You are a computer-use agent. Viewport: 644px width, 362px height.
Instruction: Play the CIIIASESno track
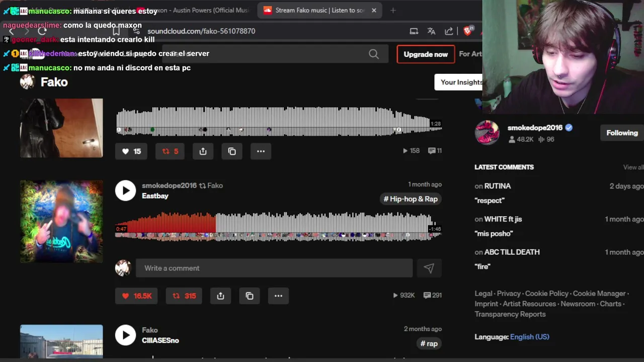tap(125, 335)
